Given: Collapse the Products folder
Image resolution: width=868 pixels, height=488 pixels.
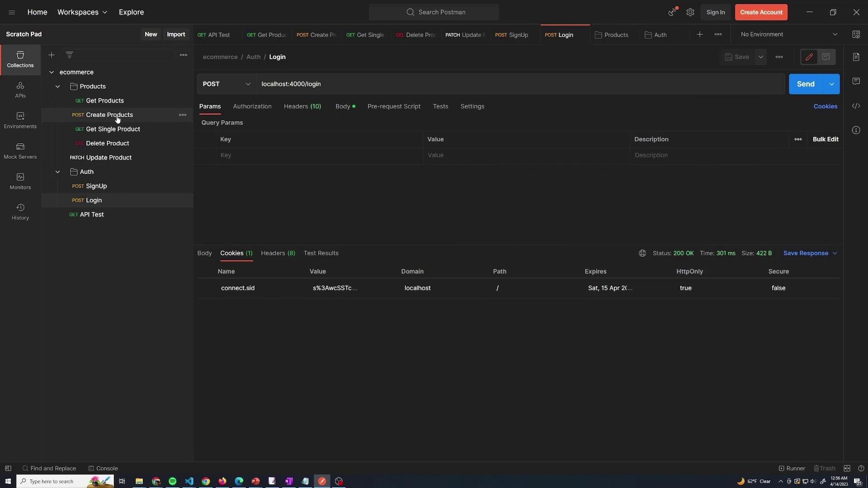Looking at the screenshot, I should pos(58,86).
